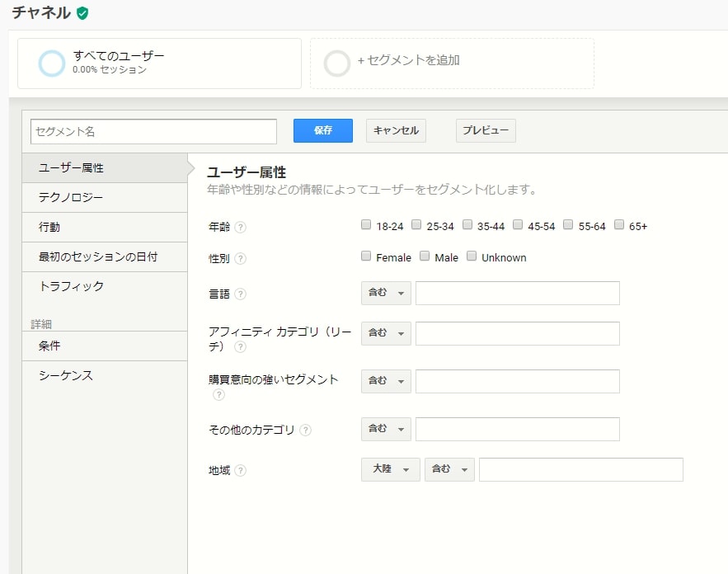Go to the 最初のセッションの日付 tab
Screen dimensions: 728x574
pyautogui.click(x=105, y=256)
